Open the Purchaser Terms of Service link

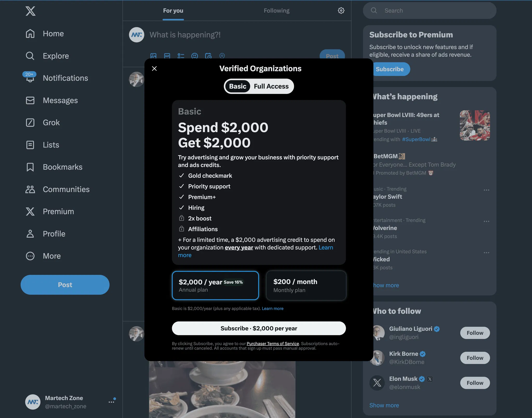click(273, 344)
